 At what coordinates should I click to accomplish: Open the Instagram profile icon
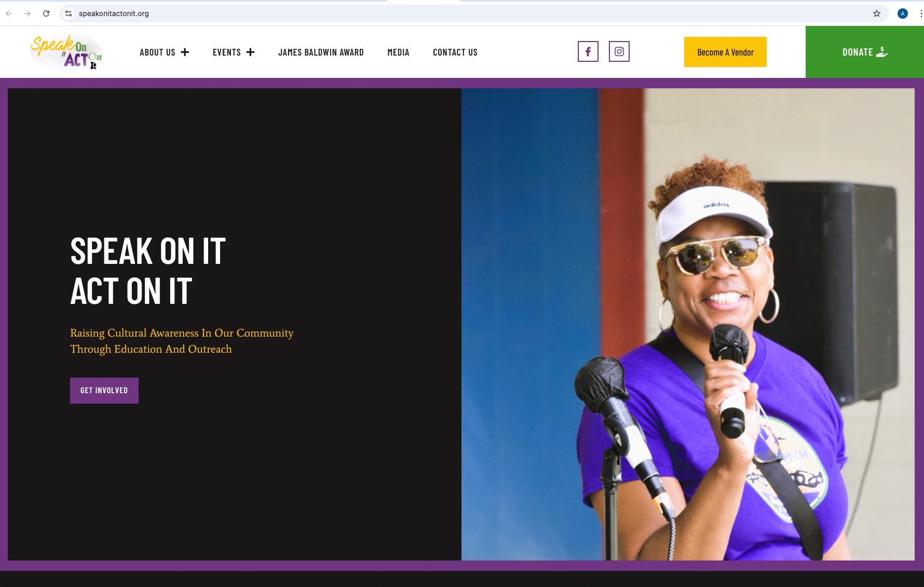[x=619, y=51]
